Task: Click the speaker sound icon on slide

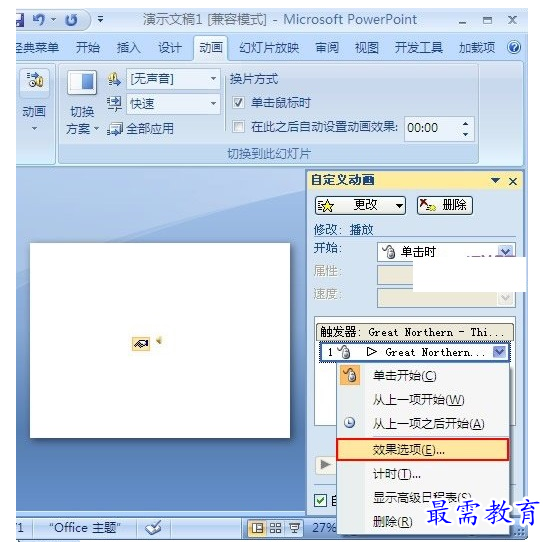Action: (159, 340)
